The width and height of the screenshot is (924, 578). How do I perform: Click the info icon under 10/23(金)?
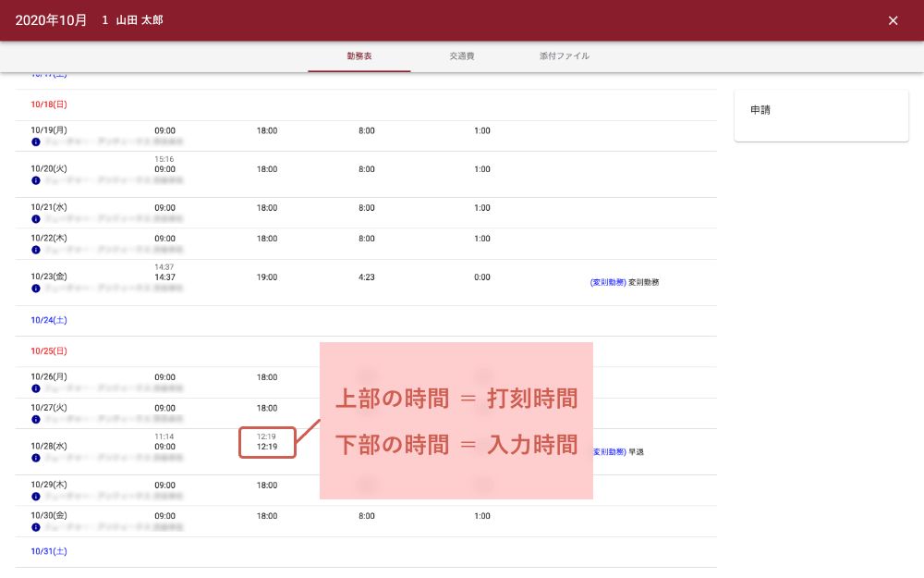tap(35, 289)
